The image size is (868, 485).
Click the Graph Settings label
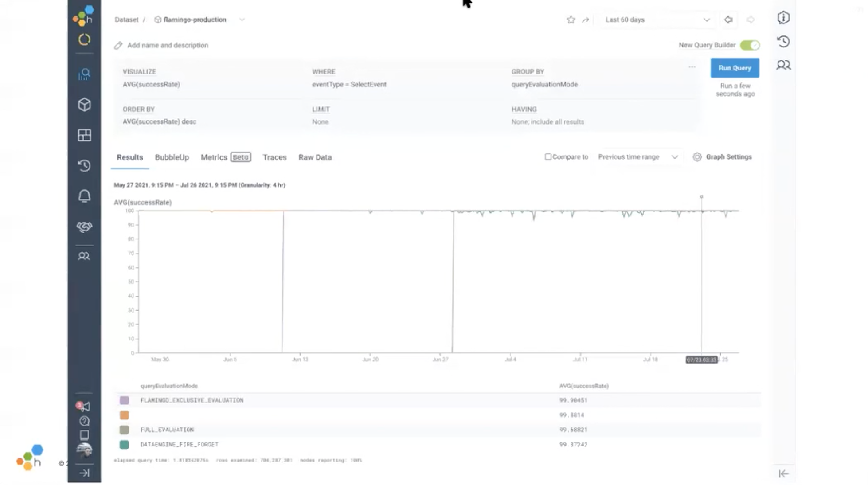pos(729,157)
